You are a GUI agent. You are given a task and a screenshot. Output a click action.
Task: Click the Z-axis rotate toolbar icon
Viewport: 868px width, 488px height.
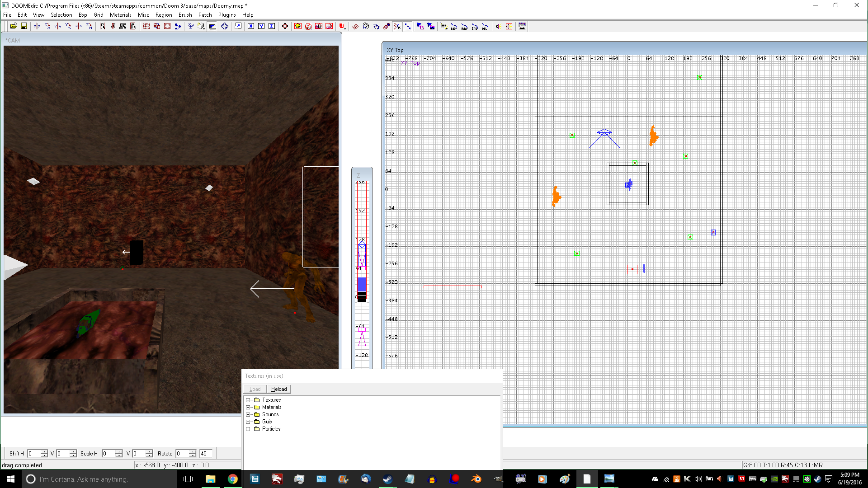[x=89, y=26]
